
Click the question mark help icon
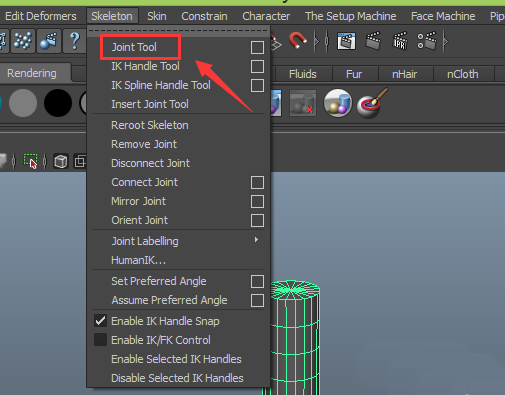point(75,41)
